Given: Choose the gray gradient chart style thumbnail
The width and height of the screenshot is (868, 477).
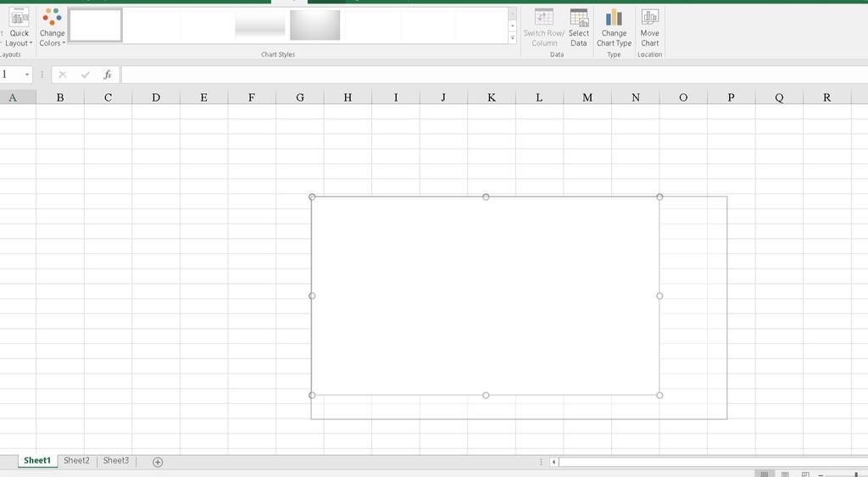Looking at the screenshot, I should (315, 25).
